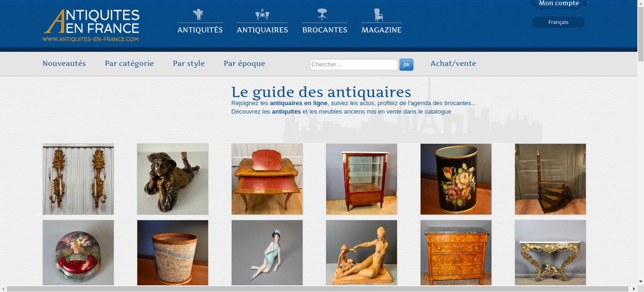Click the cherub icon above Antiquités
Screen dimensions: 644x292
pos(198,14)
